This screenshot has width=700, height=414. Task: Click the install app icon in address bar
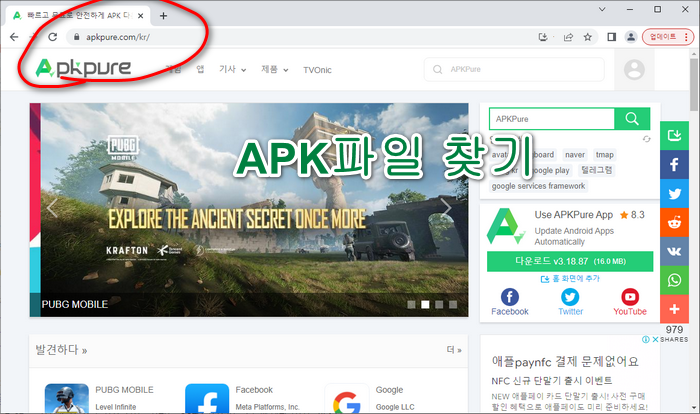[543, 37]
